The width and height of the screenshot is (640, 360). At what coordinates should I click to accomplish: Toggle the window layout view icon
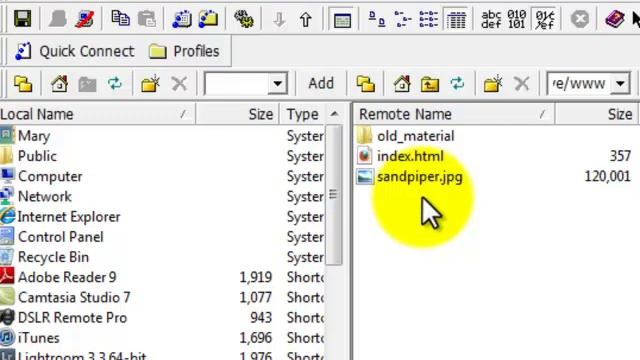point(342,20)
